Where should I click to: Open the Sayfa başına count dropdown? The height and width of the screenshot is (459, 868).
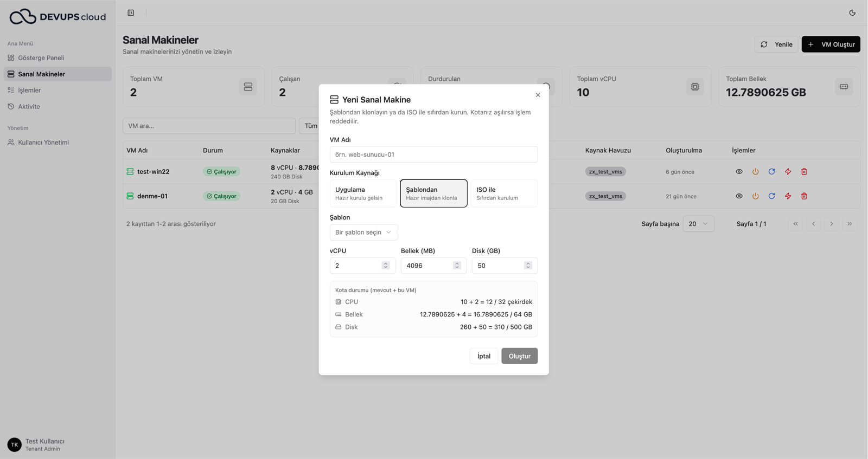pyautogui.click(x=698, y=224)
